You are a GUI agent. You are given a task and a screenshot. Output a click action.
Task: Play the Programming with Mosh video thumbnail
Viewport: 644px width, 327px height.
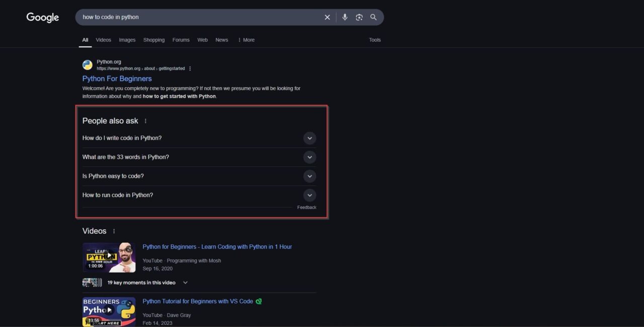109,257
